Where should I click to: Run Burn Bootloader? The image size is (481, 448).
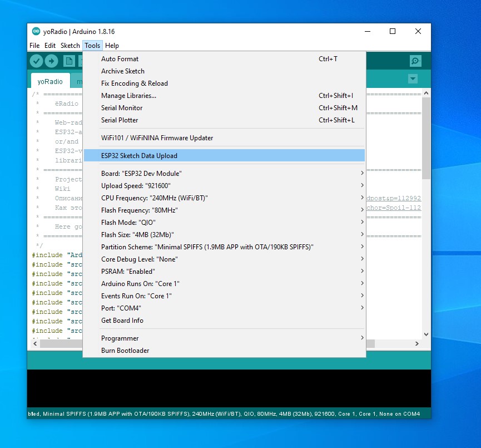tap(125, 351)
